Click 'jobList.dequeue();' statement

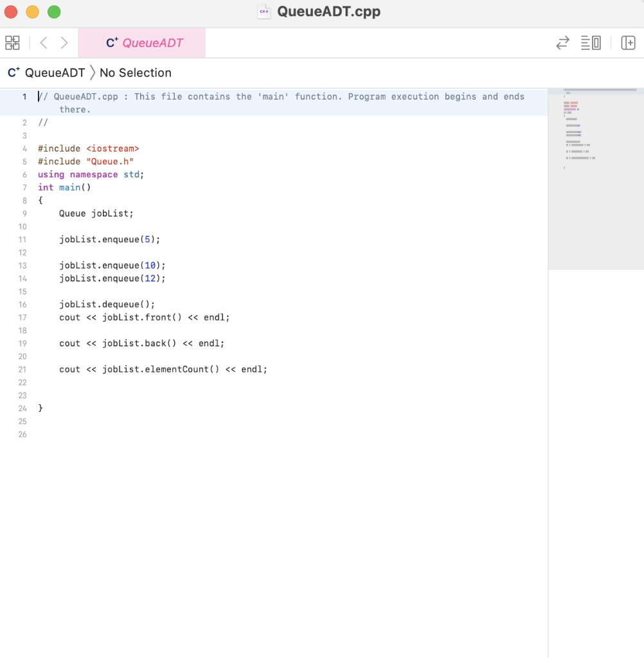click(x=107, y=305)
